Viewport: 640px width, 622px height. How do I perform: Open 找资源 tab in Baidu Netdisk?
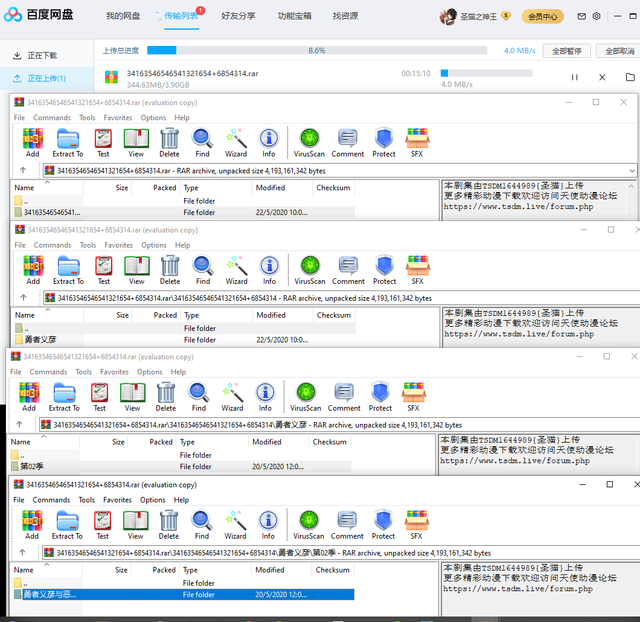coord(345,16)
